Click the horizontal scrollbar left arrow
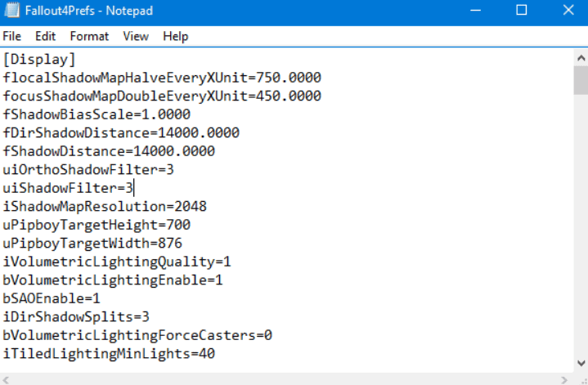This screenshot has width=588, height=385. 6,380
